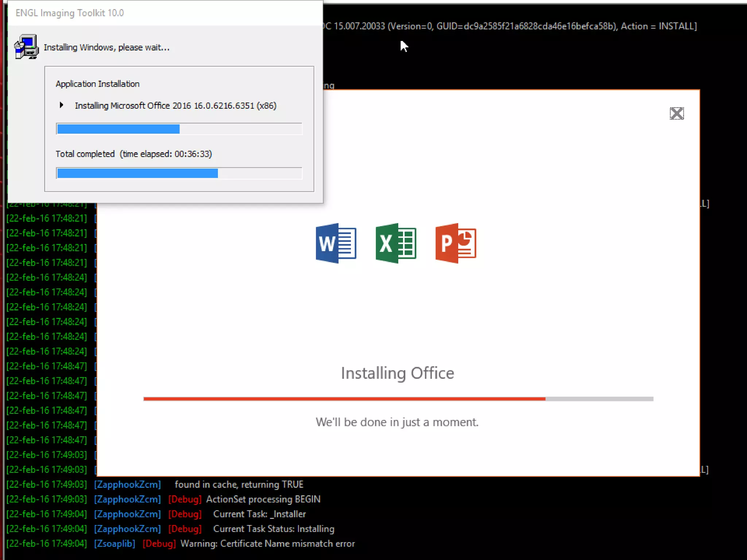The width and height of the screenshot is (747, 560).
Task: Click 'Action = INSTALL]' in console
Action: (x=659, y=26)
